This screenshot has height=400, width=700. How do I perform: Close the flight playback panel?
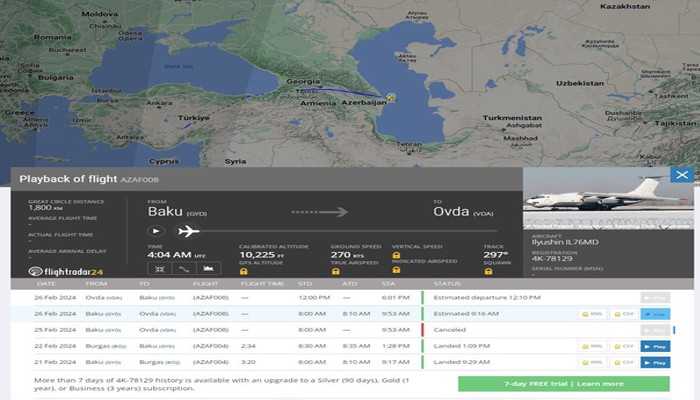[x=682, y=175]
